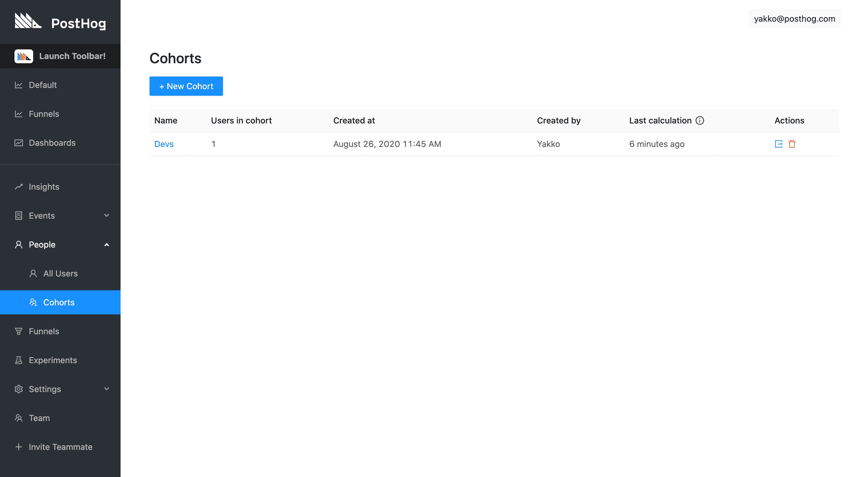
Task: Click the Settings gear icon
Action: point(18,389)
